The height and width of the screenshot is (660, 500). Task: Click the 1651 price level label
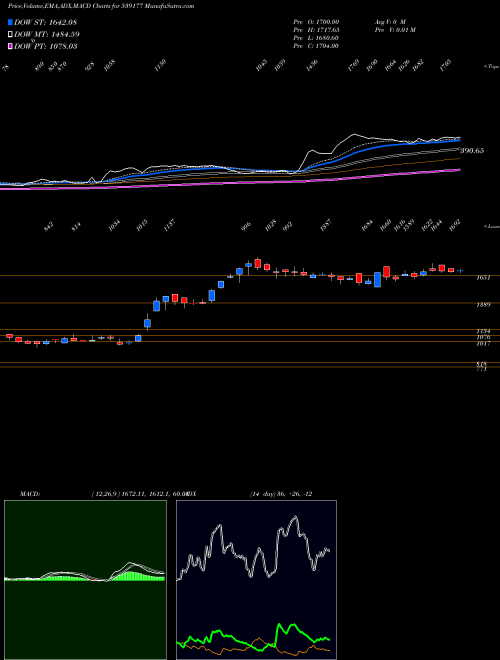click(483, 278)
